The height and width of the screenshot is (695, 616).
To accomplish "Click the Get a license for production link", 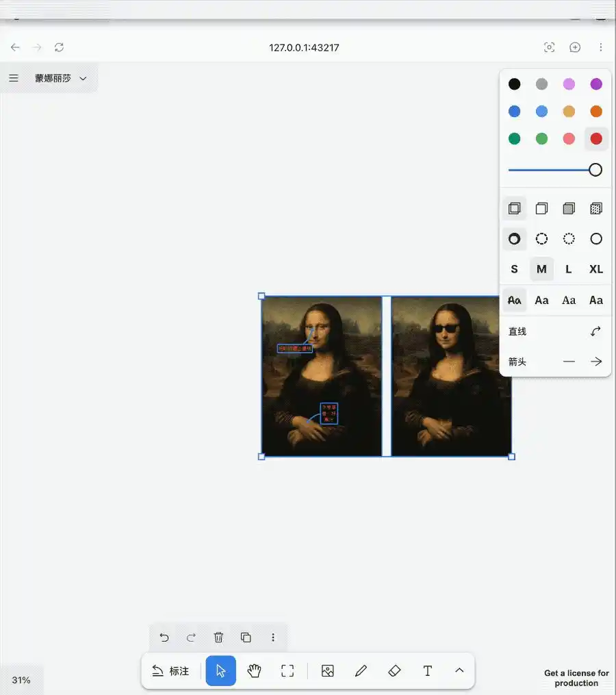I will (576, 678).
